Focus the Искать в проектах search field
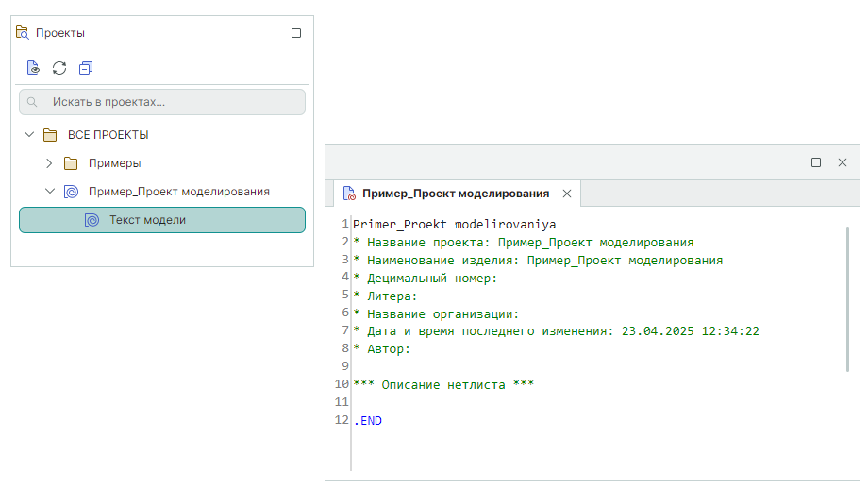Screen dimensions: 868x490 170,102
